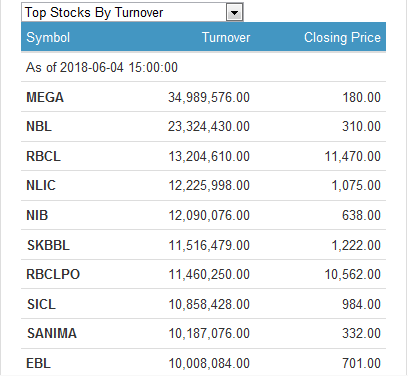Click the SICL stock symbol
This screenshot has width=408, height=376.
point(41,304)
